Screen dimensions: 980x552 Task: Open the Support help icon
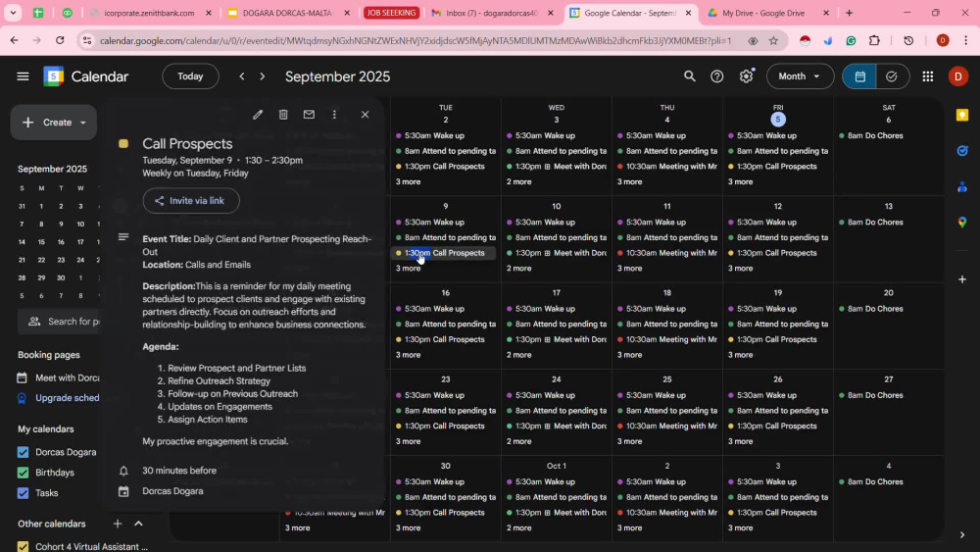pyautogui.click(x=717, y=76)
